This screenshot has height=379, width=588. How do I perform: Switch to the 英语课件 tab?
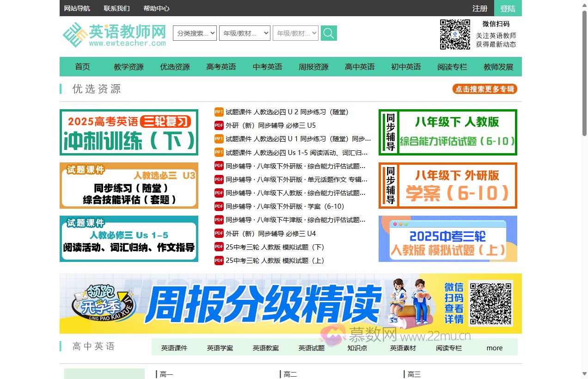coord(174,348)
